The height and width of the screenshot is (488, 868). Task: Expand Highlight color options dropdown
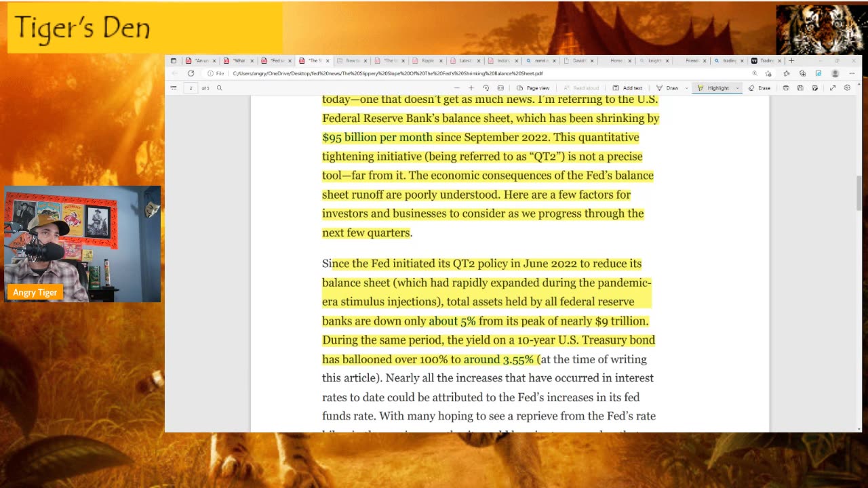(738, 88)
